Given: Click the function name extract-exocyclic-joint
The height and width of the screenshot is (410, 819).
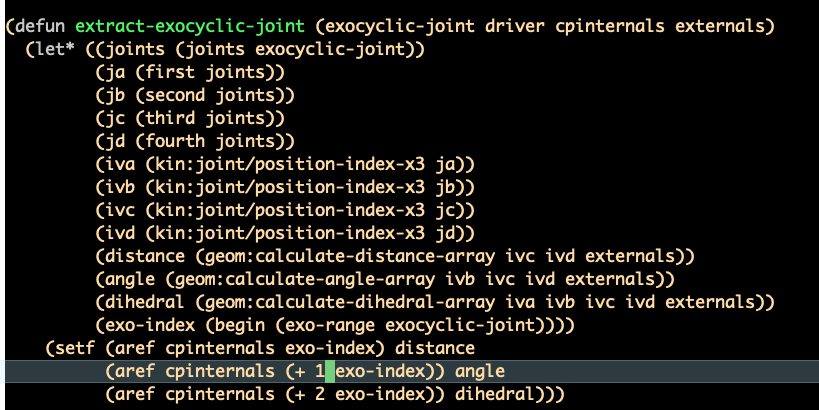Looking at the screenshot, I should (x=190, y=26).
